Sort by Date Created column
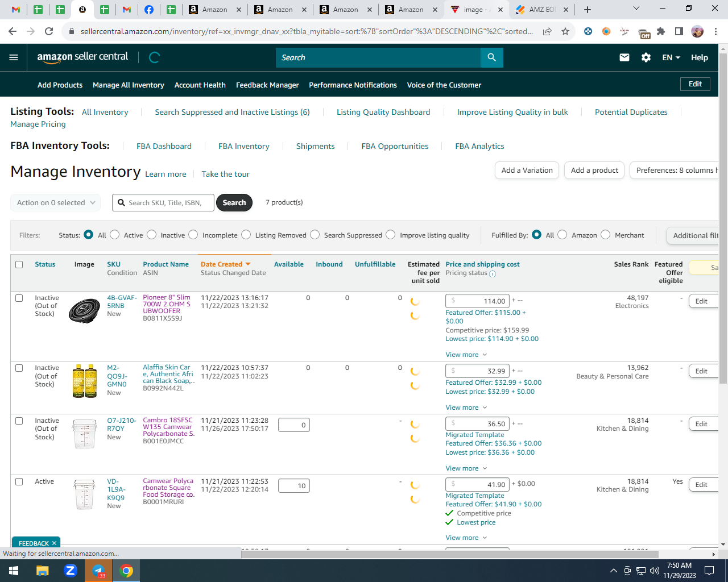This screenshot has height=582, width=728. click(x=225, y=264)
